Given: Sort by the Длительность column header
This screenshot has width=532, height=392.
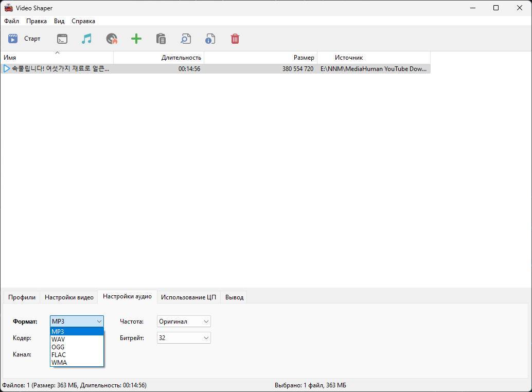Looking at the screenshot, I should point(158,57).
